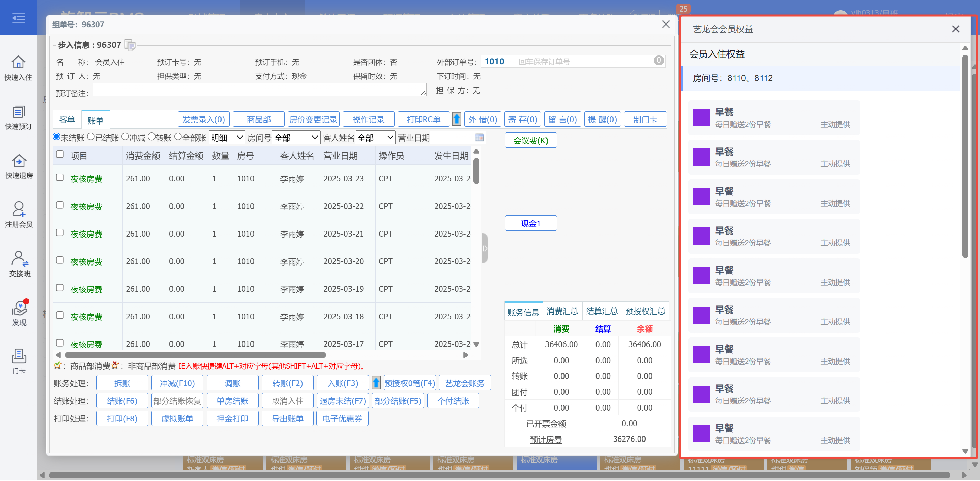Check the row dated 2025-03-18
The width and height of the screenshot is (980, 481).
(x=60, y=315)
